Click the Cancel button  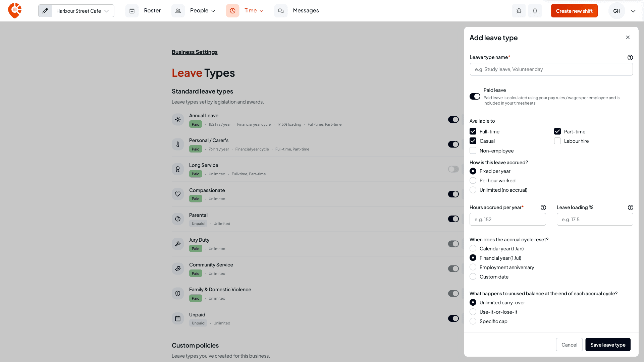(569, 345)
